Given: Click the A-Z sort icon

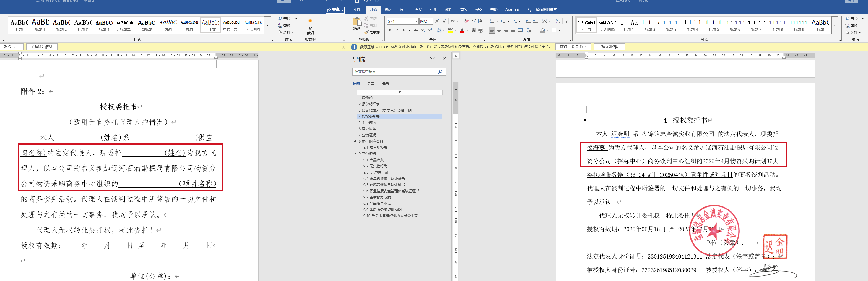Looking at the screenshot, I should pos(558,21).
